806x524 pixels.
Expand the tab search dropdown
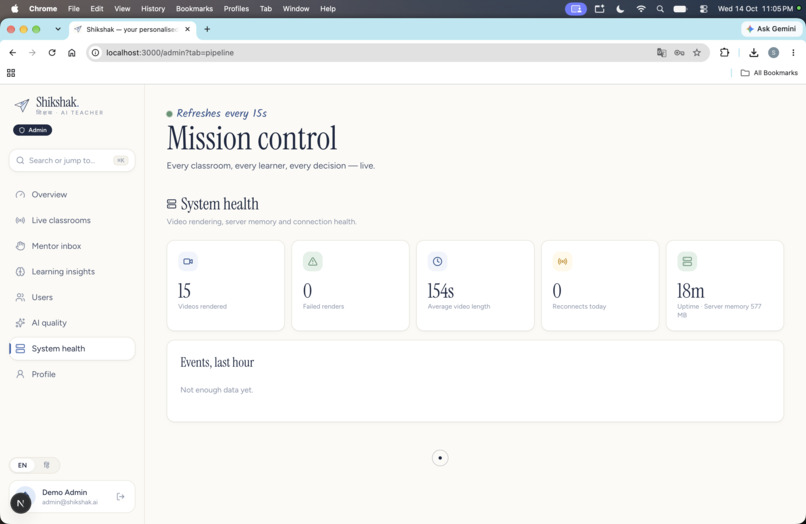pos(58,29)
